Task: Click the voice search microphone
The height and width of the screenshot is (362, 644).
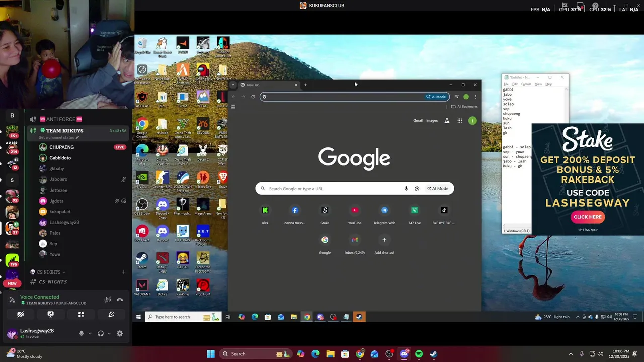Action: pos(406,189)
